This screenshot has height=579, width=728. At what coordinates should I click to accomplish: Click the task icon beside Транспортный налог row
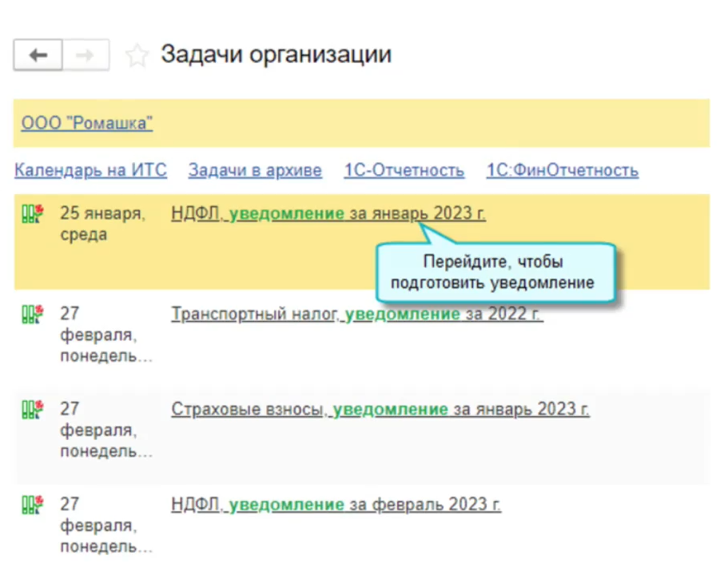pyautogui.click(x=32, y=314)
